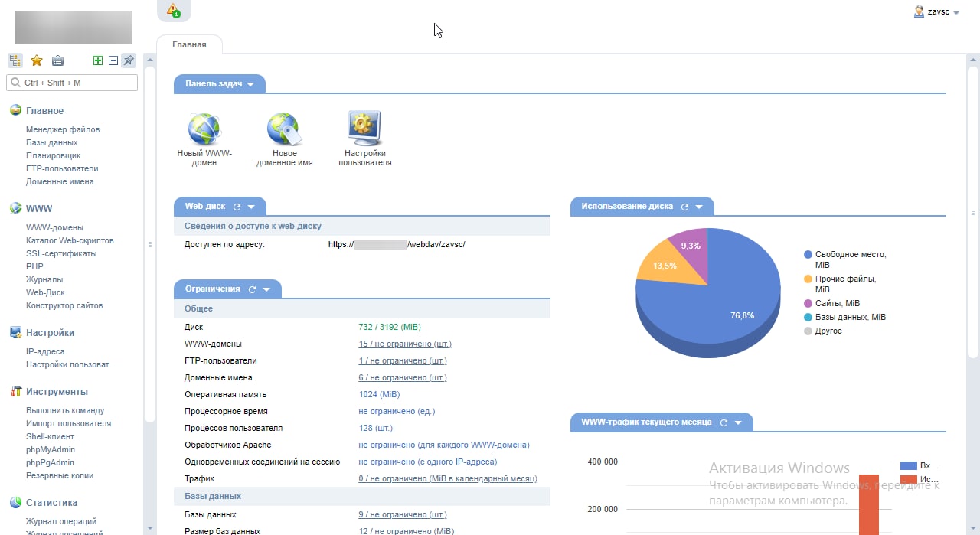Screen dimensions: 980x535
Task: Focus the Ctrl + Shift + M search field
Action: 72,83
